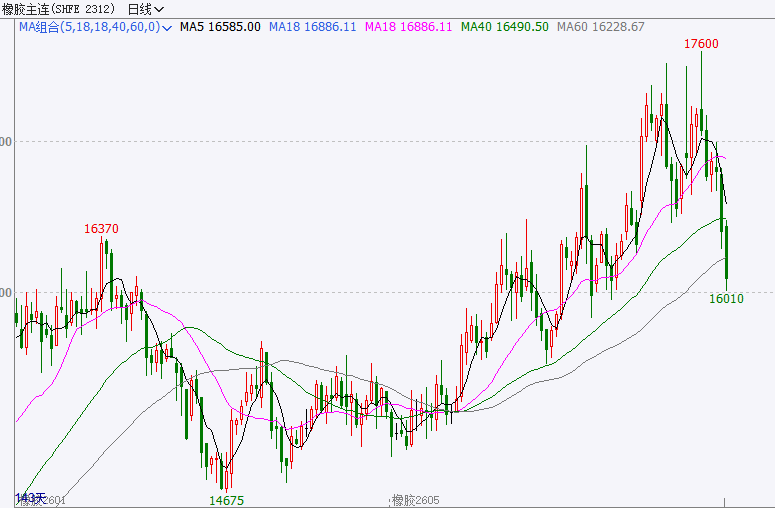Select the gray MA60 16228.67 label
Screen dimensions: 775x508
coord(600,27)
